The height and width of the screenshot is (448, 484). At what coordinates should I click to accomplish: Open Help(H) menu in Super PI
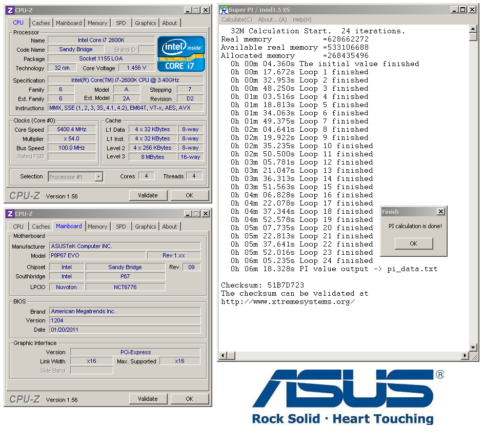[x=302, y=20]
